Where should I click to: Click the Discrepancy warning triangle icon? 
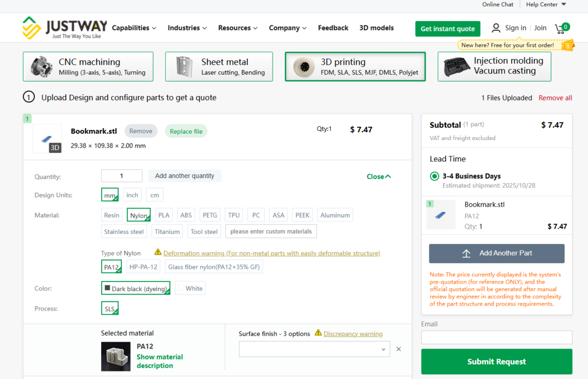pos(318,332)
